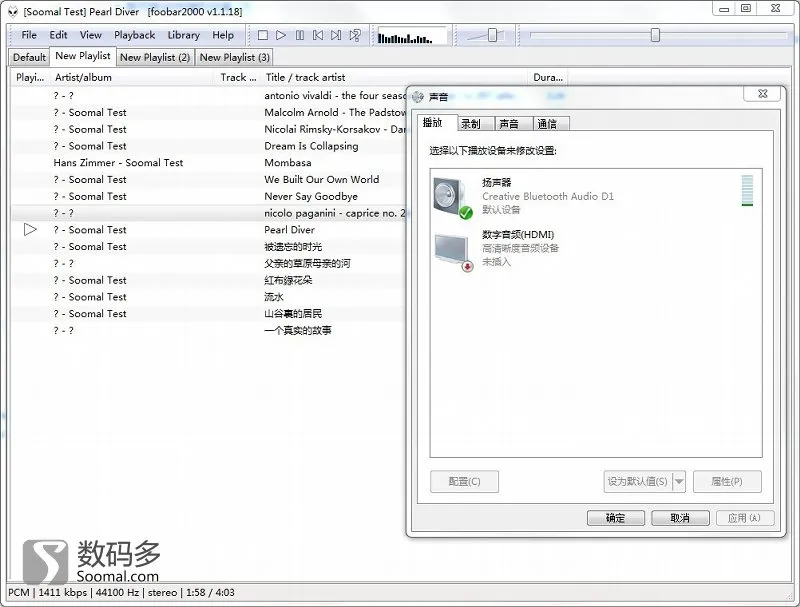Select the Pearl Diver track
Viewport: 800px width, 607px height.
coord(208,230)
